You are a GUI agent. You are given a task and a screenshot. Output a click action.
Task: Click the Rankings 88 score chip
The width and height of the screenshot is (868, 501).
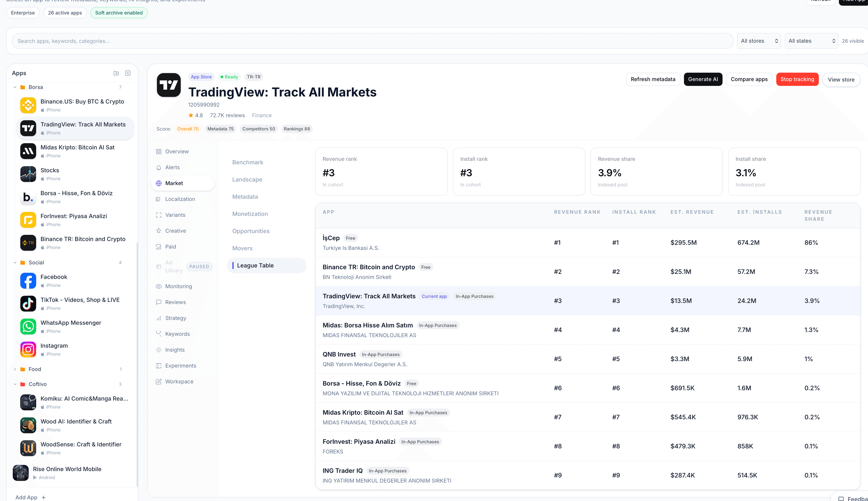[297, 129]
